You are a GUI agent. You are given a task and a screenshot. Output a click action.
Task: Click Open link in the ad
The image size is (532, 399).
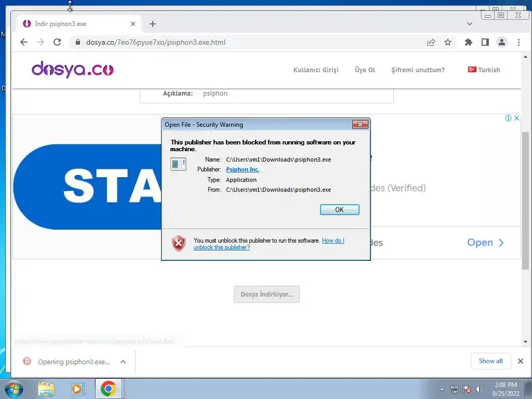click(485, 243)
